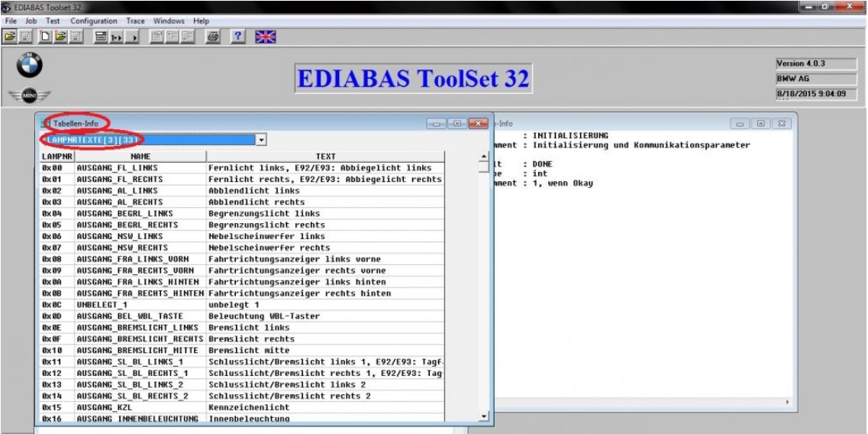
Task: Click the blue question mark help icon
Action: (x=237, y=35)
